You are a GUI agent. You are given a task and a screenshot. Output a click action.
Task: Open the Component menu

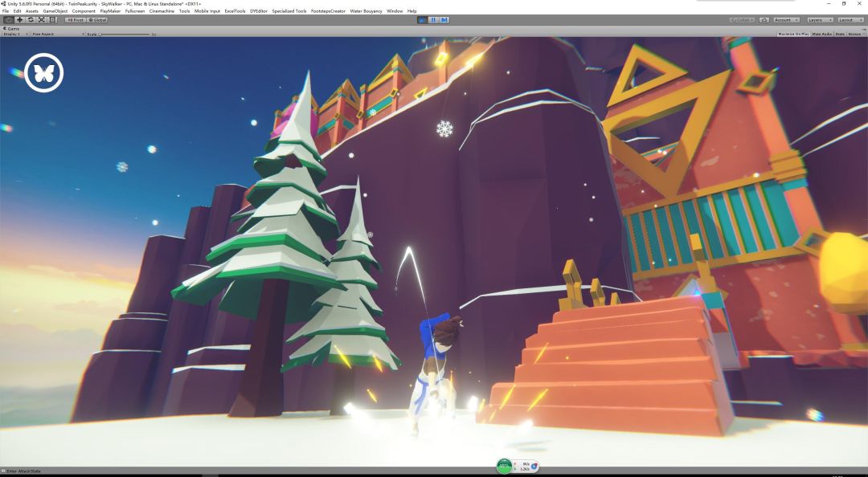point(84,11)
